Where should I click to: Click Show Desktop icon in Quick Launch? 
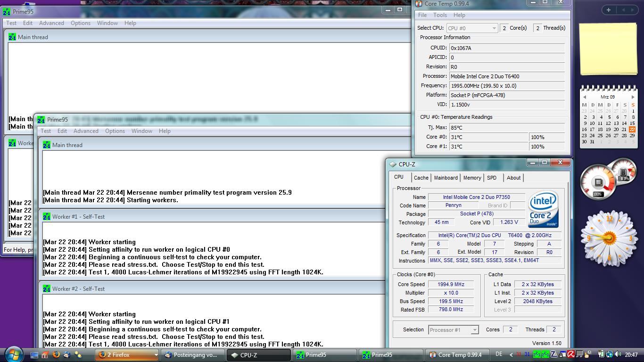pos(34,355)
